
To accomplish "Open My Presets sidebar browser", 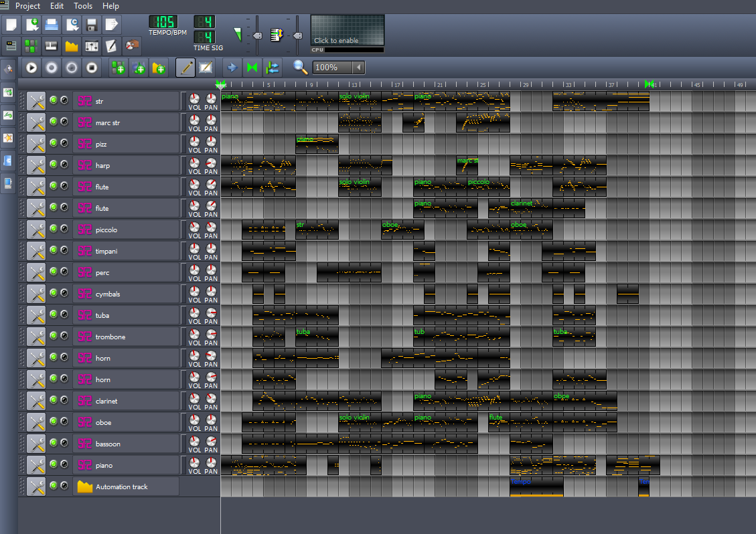I will (x=8, y=139).
